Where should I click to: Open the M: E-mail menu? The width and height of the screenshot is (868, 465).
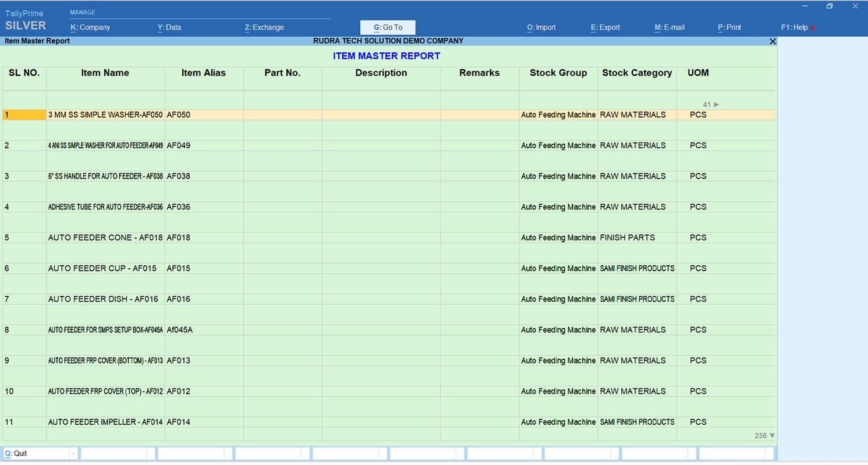[669, 27]
